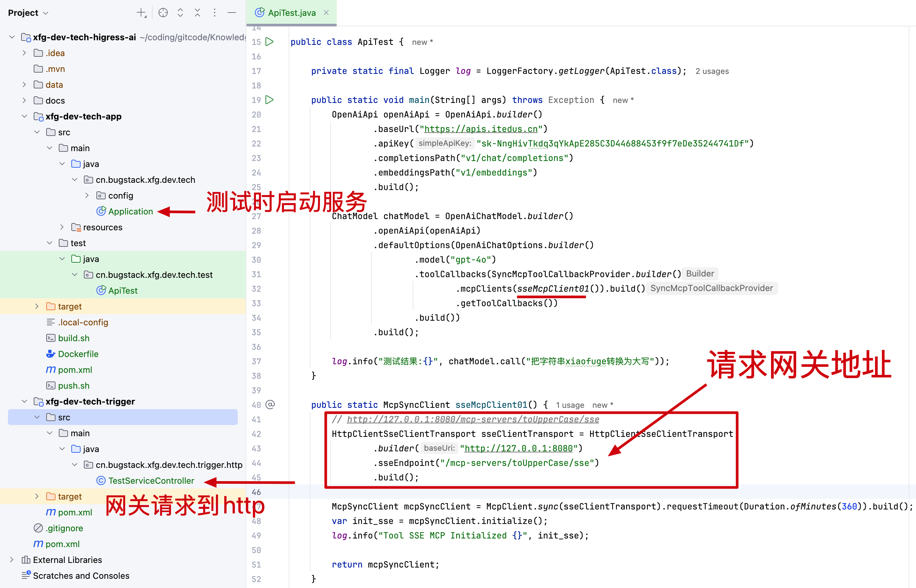Collapse the xfg-dev-tech-app module
The width and height of the screenshot is (916, 588).
tap(24, 116)
